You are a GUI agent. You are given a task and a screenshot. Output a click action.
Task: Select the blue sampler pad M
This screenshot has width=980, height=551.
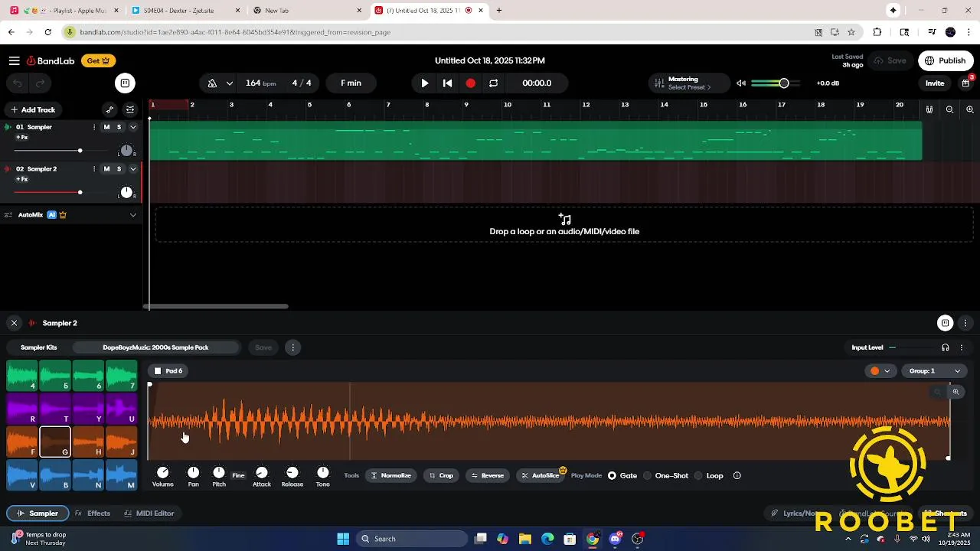[x=120, y=474]
